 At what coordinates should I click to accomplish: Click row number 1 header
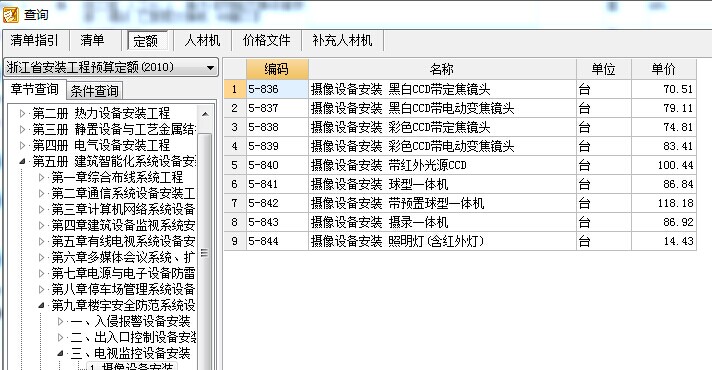pos(235,89)
